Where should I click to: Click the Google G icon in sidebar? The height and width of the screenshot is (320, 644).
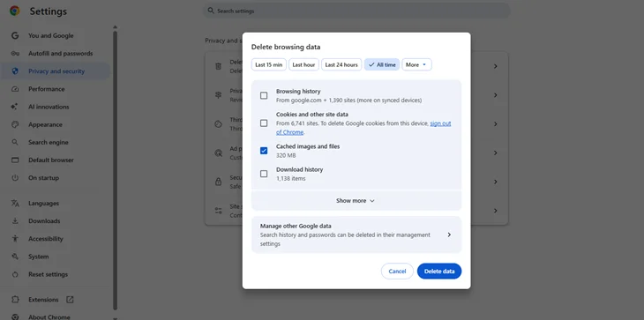pos(15,35)
